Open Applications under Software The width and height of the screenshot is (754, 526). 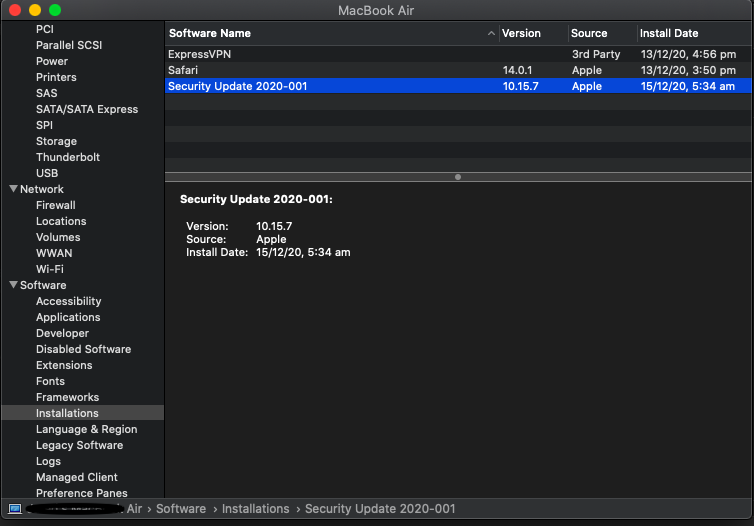pyautogui.click(x=68, y=317)
